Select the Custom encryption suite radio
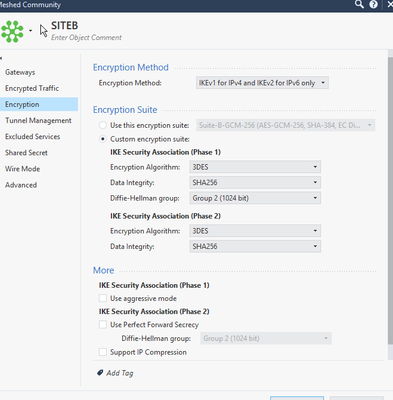The image size is (393, 400). [x=103, y=139]
